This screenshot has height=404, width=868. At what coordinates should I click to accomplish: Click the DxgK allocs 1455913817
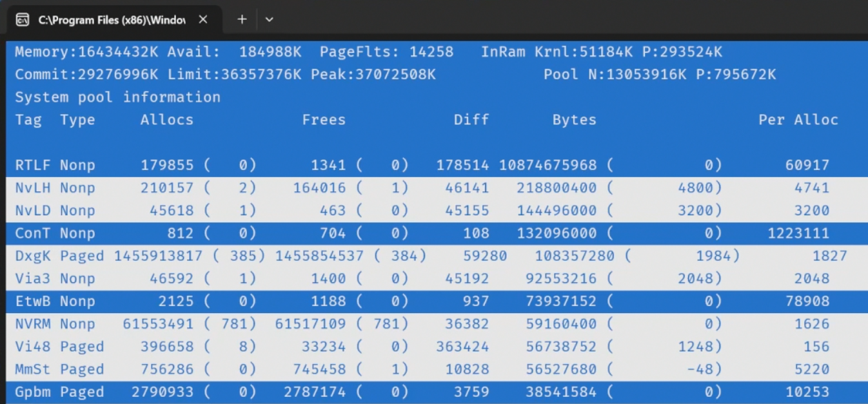click(x=158, y=256)
